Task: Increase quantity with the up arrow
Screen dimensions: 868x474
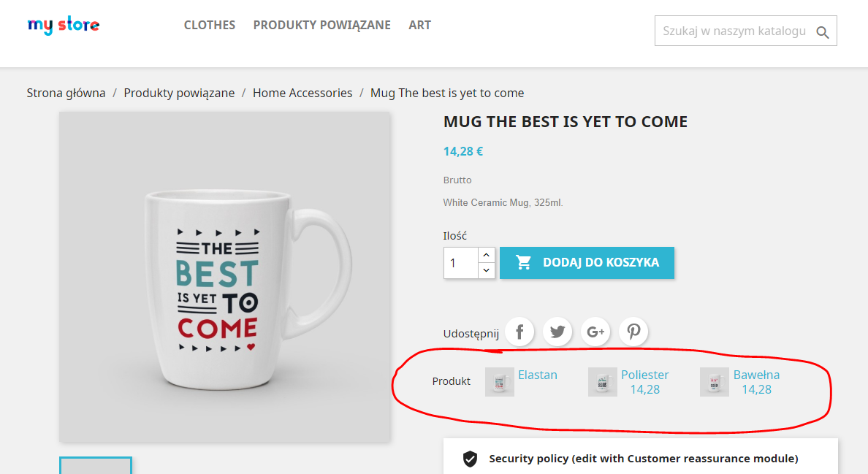Action: point(487,255)
